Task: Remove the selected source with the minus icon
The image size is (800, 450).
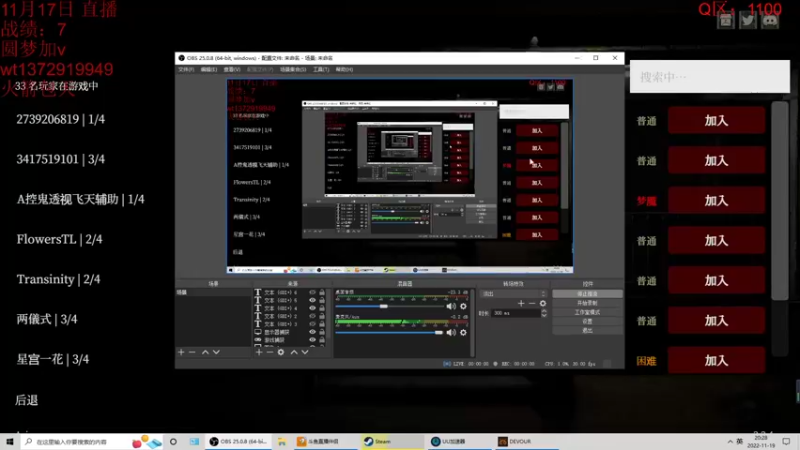Action: tap(269, 352)
